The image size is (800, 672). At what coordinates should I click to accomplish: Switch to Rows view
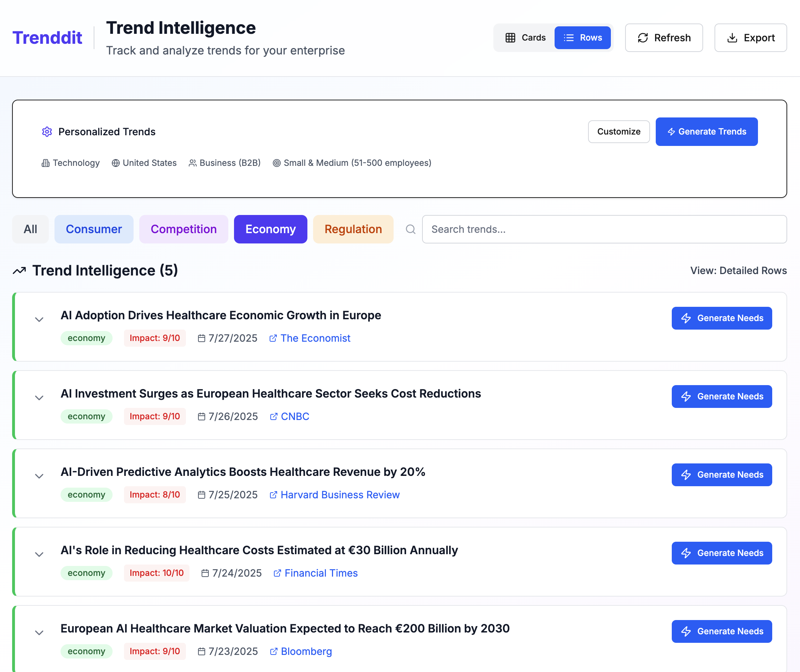point(582,38)
